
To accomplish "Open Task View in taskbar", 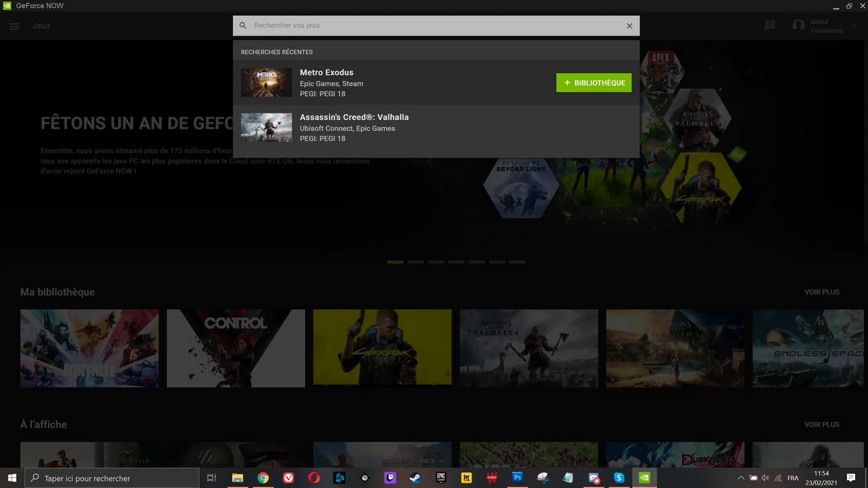I will pyautogui.click(x=211, y=478).
